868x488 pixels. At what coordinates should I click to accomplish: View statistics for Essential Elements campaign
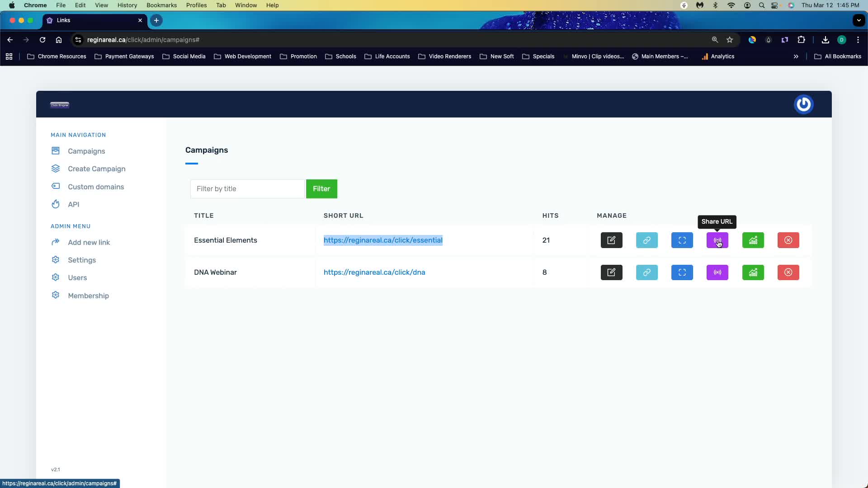pyautogui.click(x=753, y=240)
